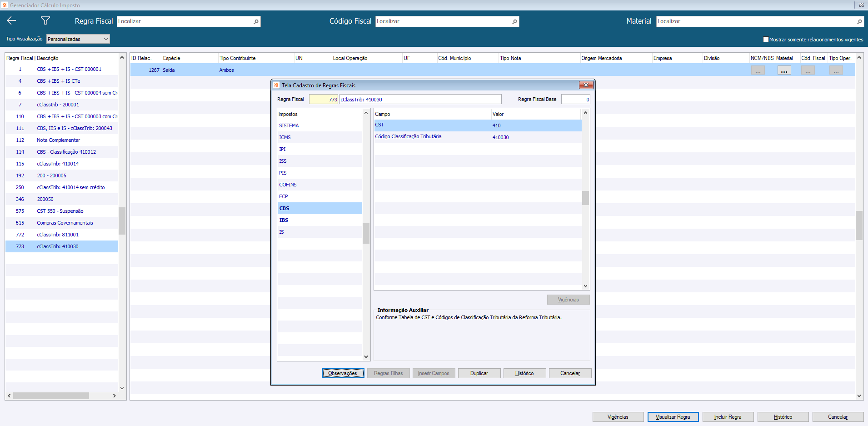The width and height of the screenshot is (868, 426).
Task: Select rule 112 Nota Complementar
Action: coord(62,140)
